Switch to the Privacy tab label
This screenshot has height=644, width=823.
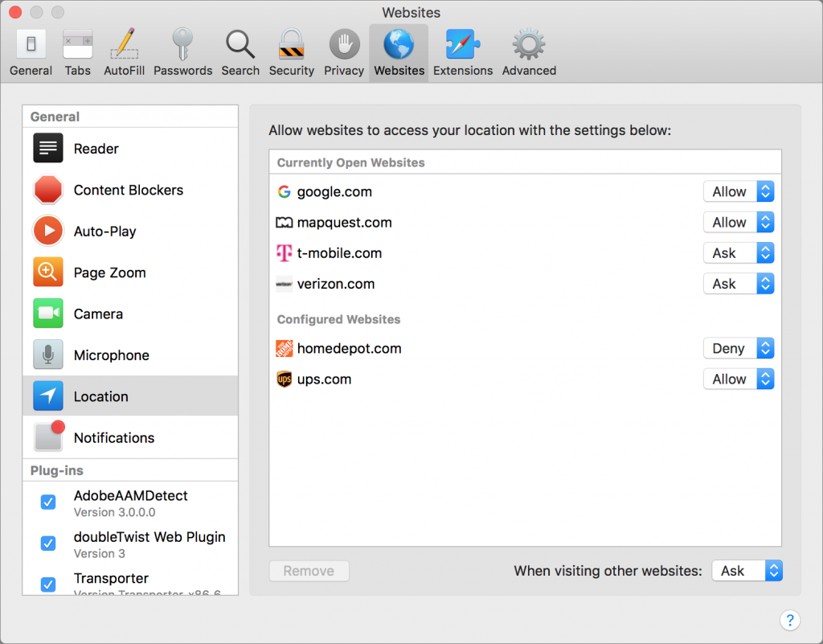click(344, 70)
